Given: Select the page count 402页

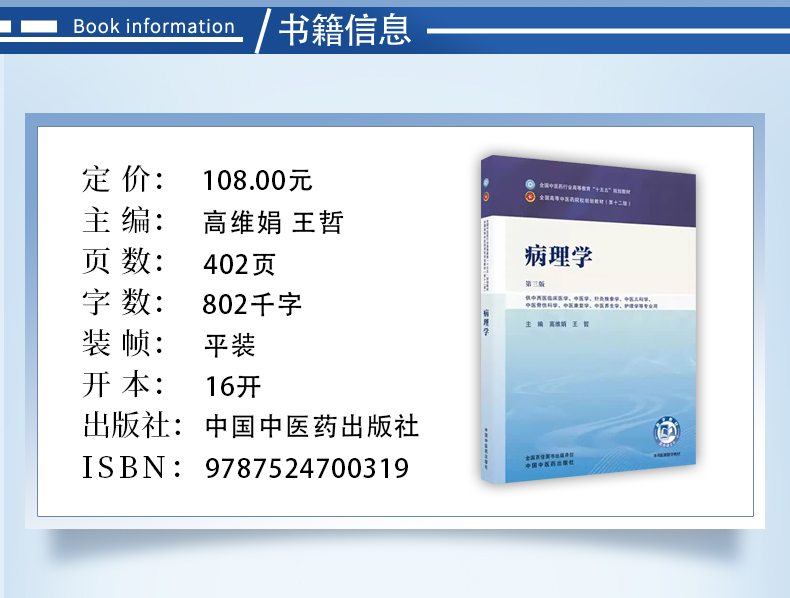Looking at the screenshot, I should (x=239, y=263).
